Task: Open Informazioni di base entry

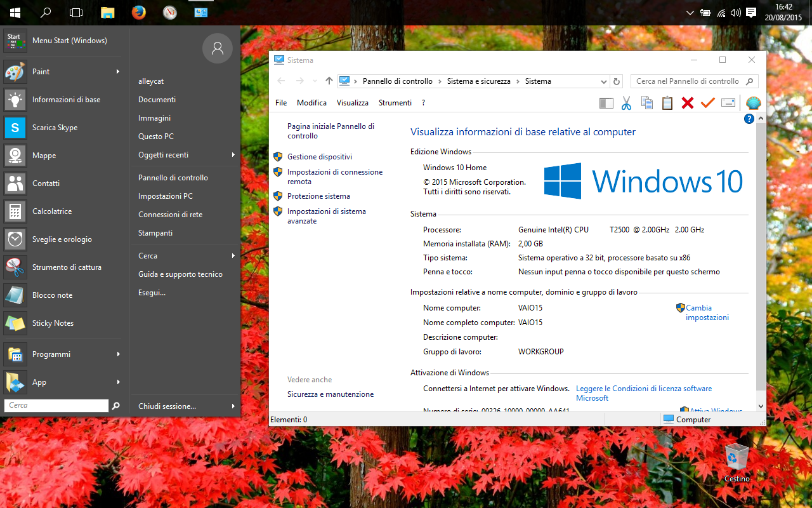Action: [65, 100]
